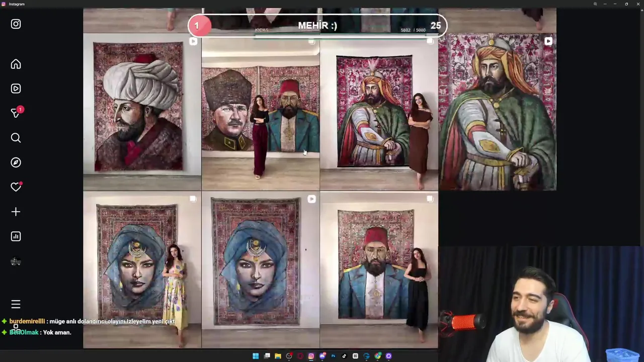Click the Create new post plus icon

click(16, 212)
